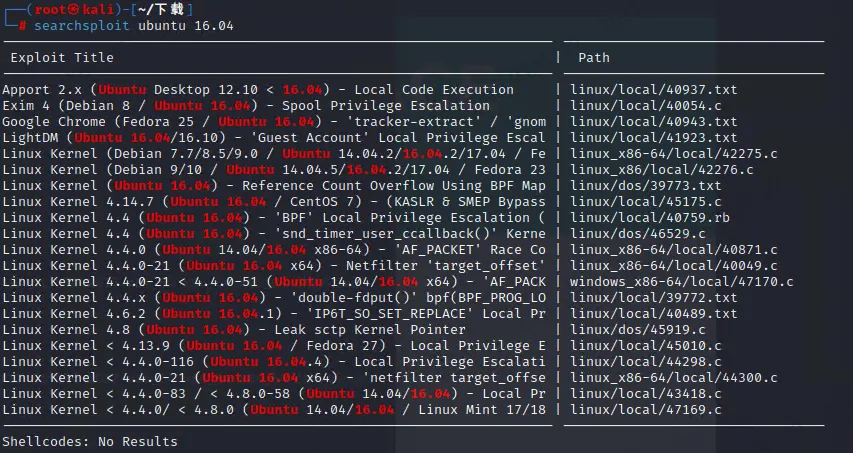Click the path linux/local/45175.c
The height and width of the screenshot is (453, 853).
pos(645,202)
